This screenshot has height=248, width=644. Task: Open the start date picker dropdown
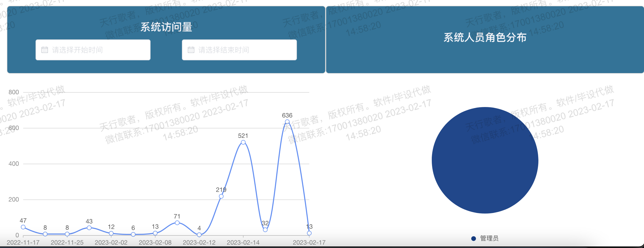point(93,50)
